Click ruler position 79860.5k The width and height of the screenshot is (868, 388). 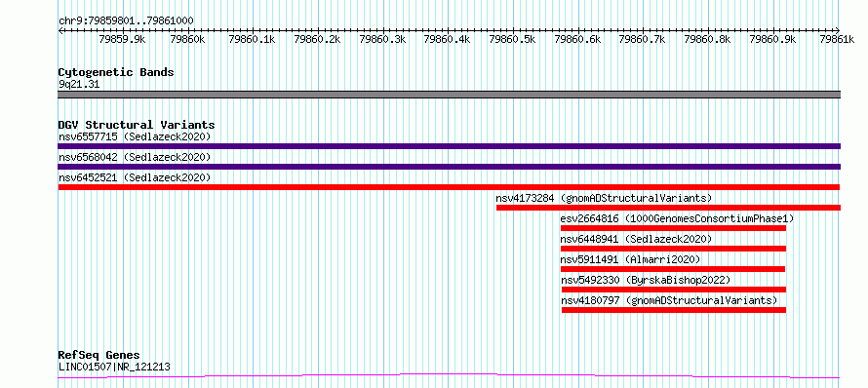click(513, 39)
